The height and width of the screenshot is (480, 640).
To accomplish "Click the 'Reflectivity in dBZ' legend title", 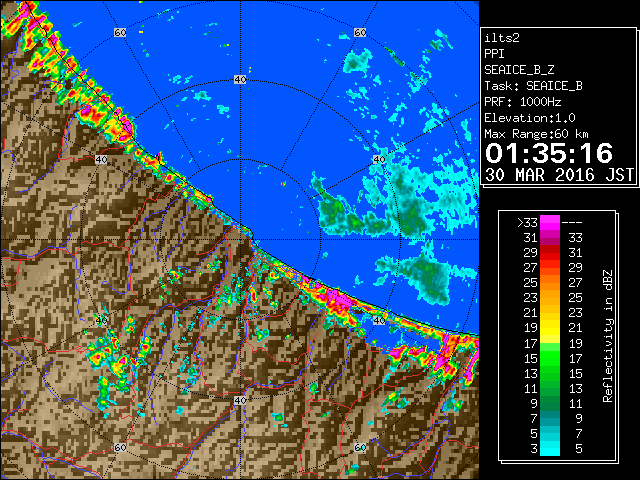I will [608, 336].
